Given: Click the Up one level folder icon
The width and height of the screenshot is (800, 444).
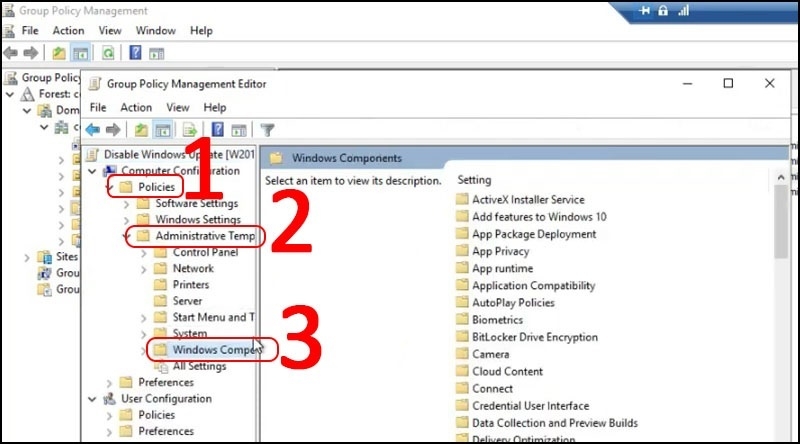Looking at the screenshot, I should coord(141,130).
